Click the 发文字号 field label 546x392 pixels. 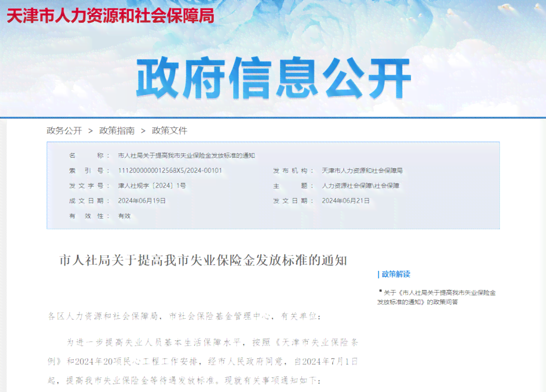pos(89,186)
